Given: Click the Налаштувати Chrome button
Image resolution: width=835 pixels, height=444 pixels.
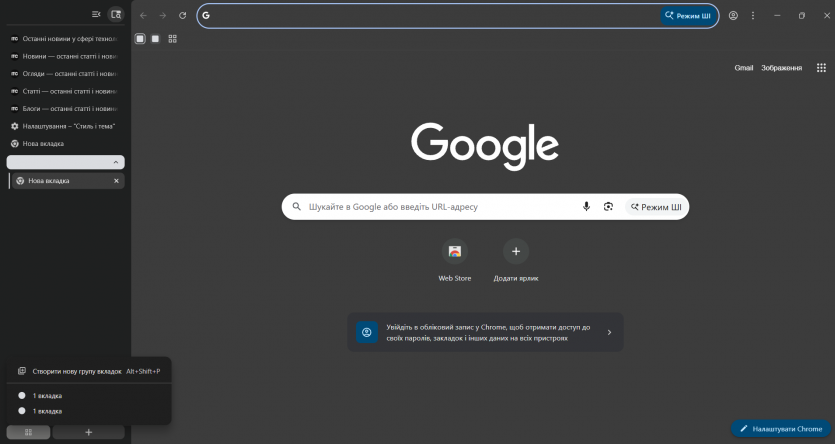Looking at the screenshot, I should coord(781,429).
